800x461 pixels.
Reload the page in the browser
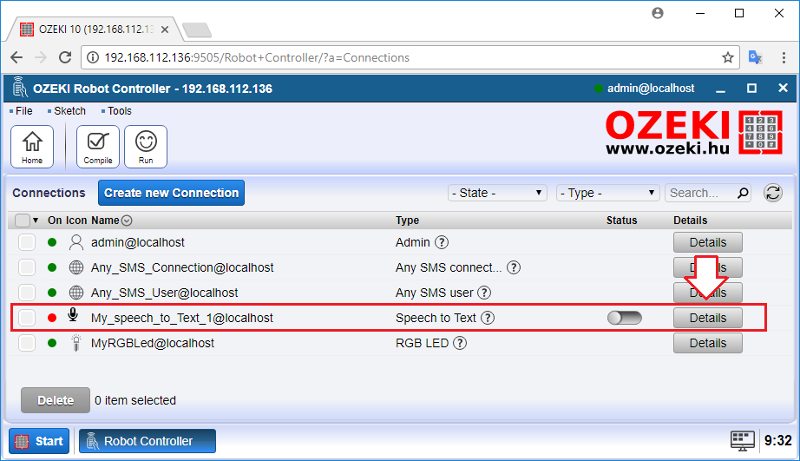(65, 58)
